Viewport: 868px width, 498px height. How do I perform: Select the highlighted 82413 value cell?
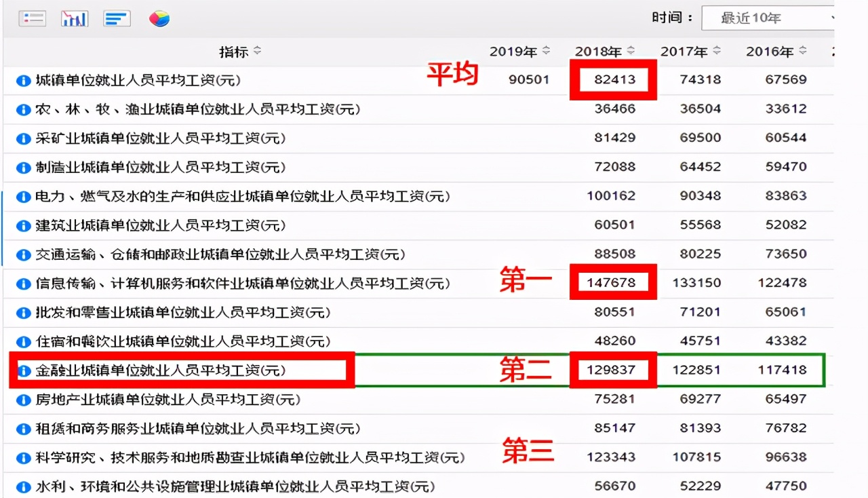pos(613,79)
